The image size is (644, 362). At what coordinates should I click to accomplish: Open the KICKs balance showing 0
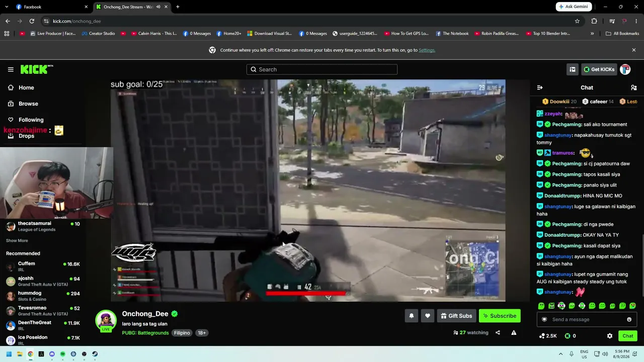(570, 336)
